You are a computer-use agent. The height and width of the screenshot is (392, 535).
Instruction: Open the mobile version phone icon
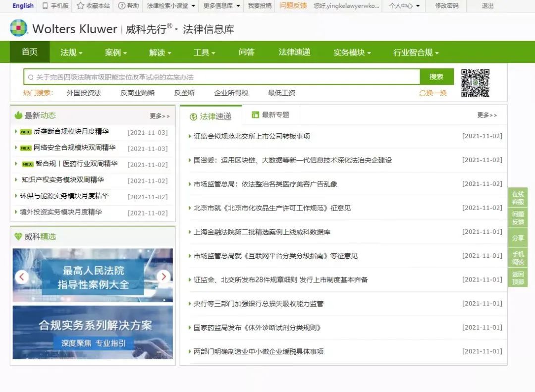pyautogui.click(x=45, y=6)
